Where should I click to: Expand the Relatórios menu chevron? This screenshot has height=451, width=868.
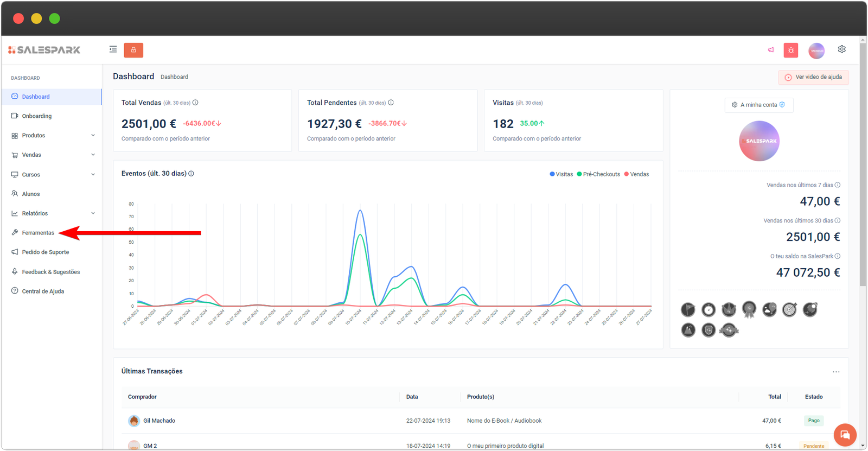(x=93, y=213)
